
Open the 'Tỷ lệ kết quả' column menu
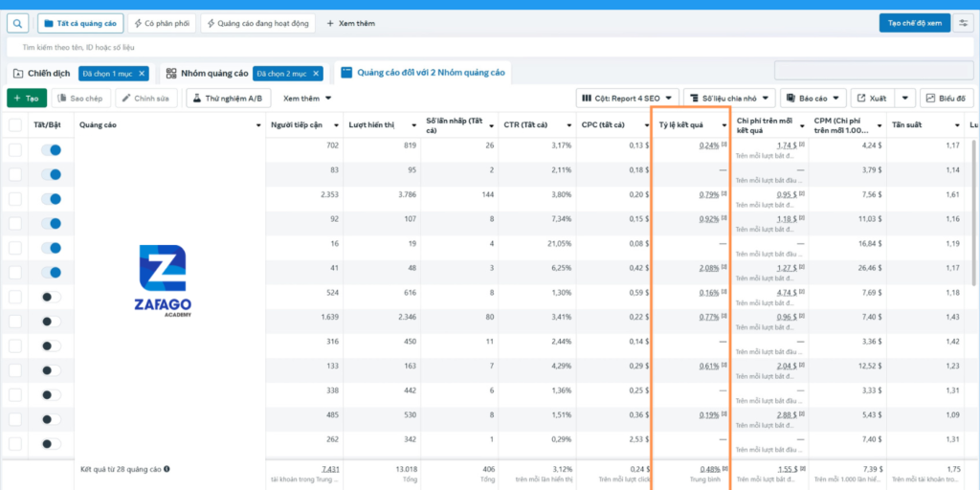pos(724,125)
